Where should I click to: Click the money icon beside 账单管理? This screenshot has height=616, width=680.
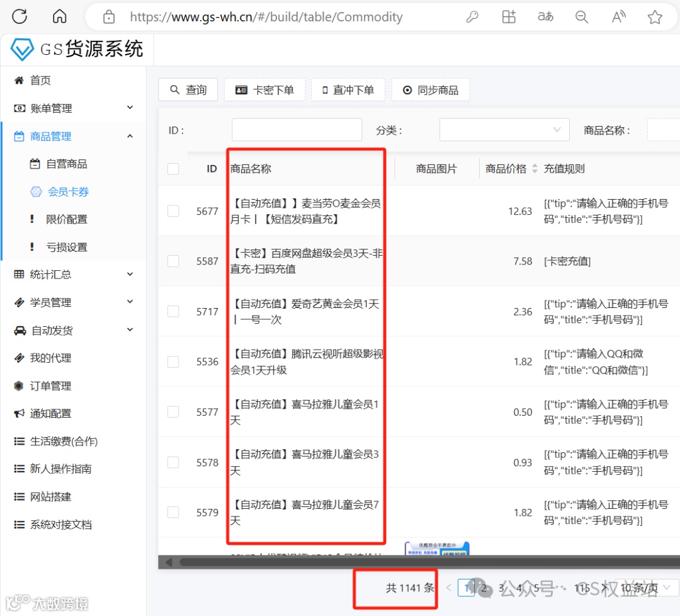20,108
